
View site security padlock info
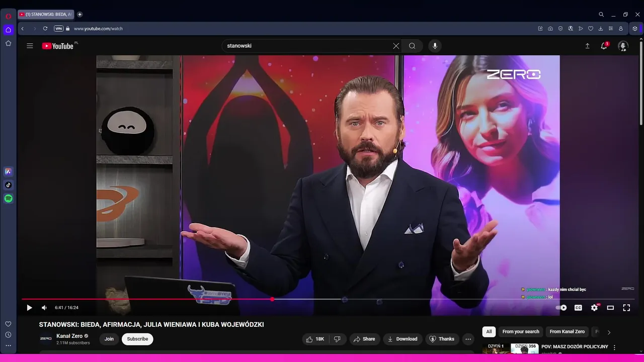67,29
